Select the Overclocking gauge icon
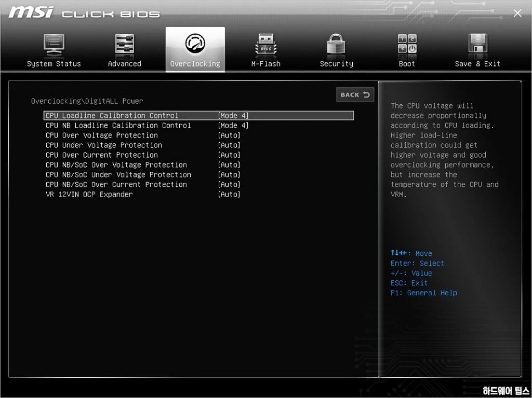The width and height of the screenshot is (532, 398). (195, 43)
